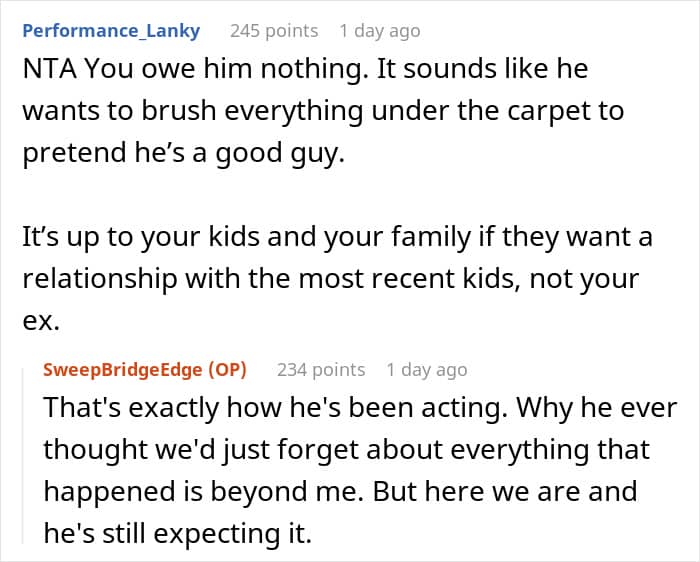700x562 pixels.
Task: Click the 'NTA You owe him nothing' paragraph
Action: [x=323, y=111]
